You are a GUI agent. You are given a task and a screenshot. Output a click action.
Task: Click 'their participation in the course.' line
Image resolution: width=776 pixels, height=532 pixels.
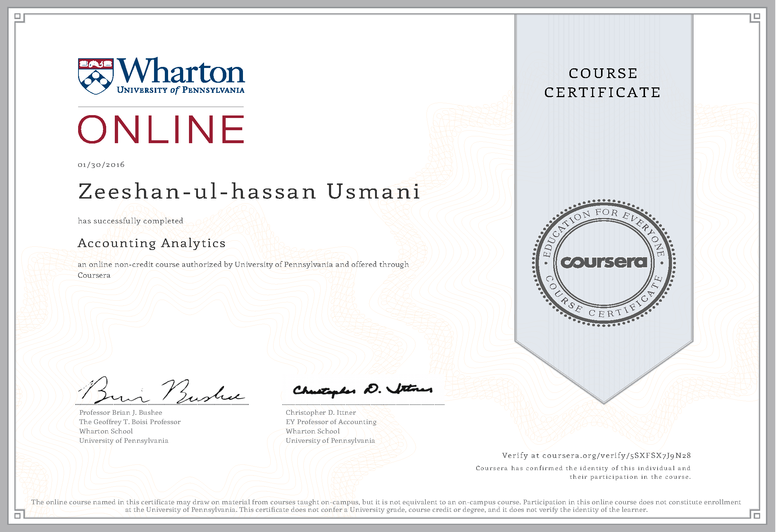(x=630, y=477)
